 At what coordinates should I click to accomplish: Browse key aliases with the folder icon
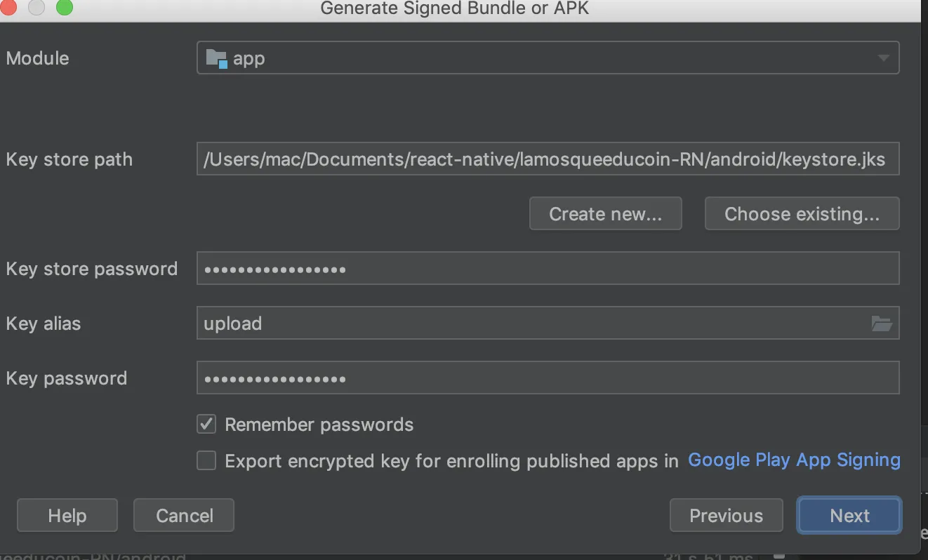tap(881, 324)
